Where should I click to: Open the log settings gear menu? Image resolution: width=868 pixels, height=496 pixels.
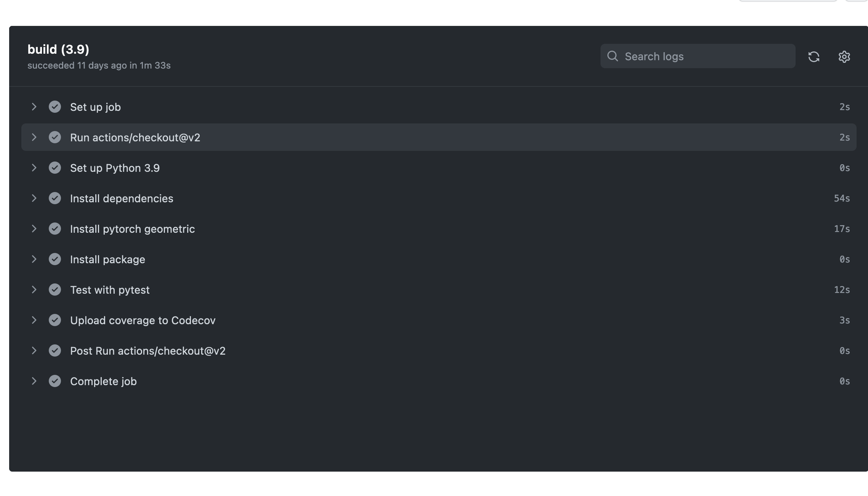[844, 57]
